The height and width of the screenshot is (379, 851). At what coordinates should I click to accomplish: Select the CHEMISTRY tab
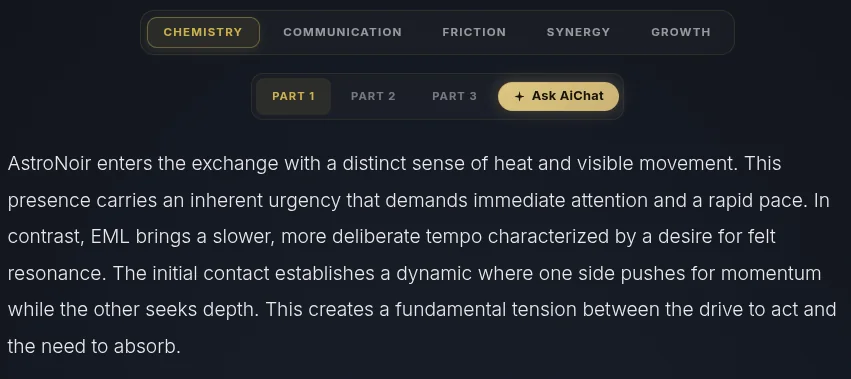coord(203,33)
